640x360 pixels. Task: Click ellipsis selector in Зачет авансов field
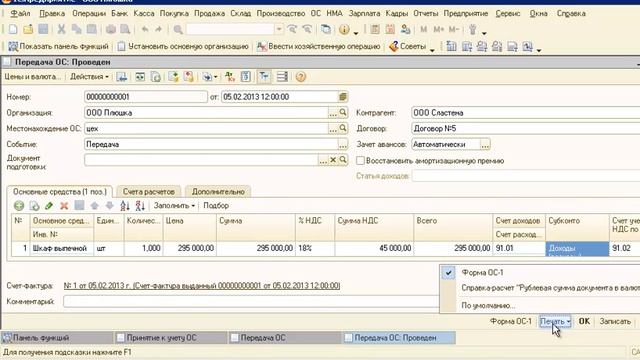pos(485,144)
